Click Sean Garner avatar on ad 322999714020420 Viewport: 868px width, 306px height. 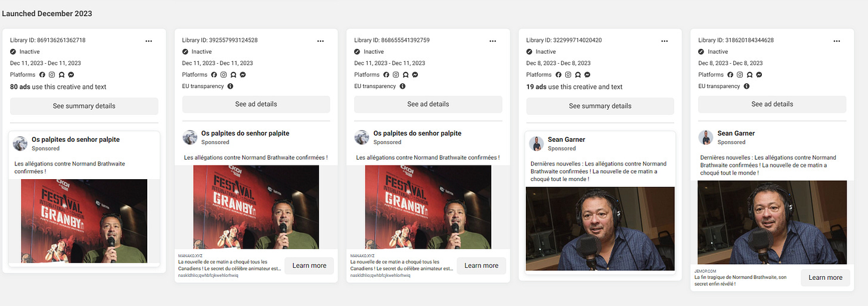(537, 143)
